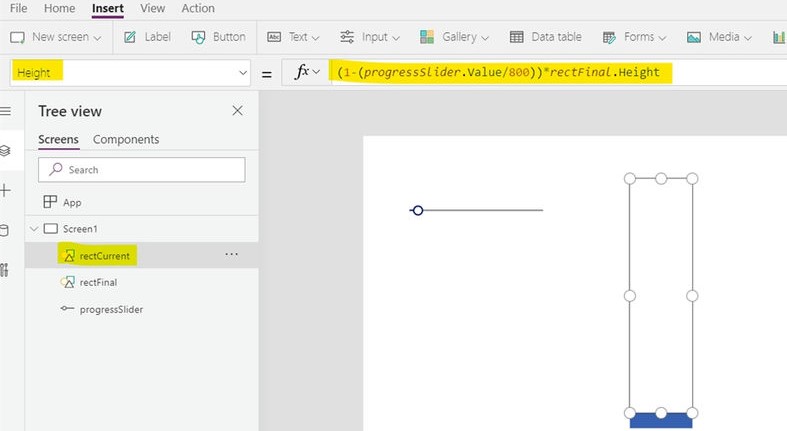Click the rectFinal shape icon

coord(68,282)
